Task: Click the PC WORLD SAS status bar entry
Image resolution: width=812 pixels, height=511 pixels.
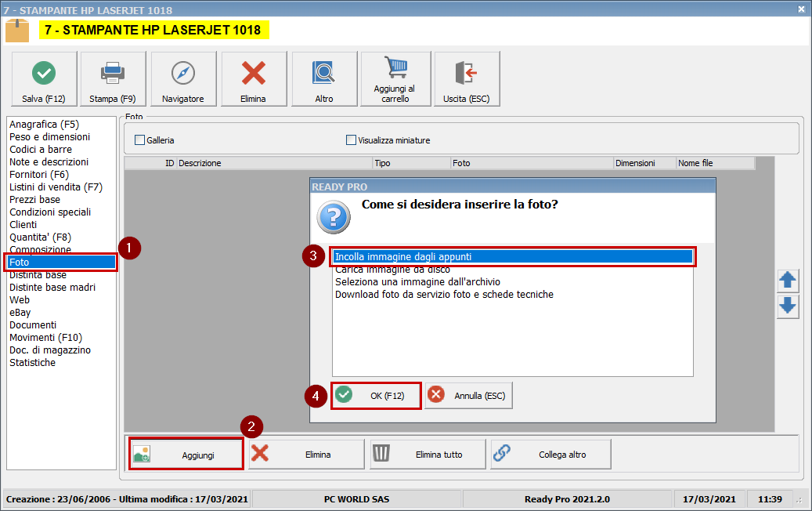Action: [356, 499]
